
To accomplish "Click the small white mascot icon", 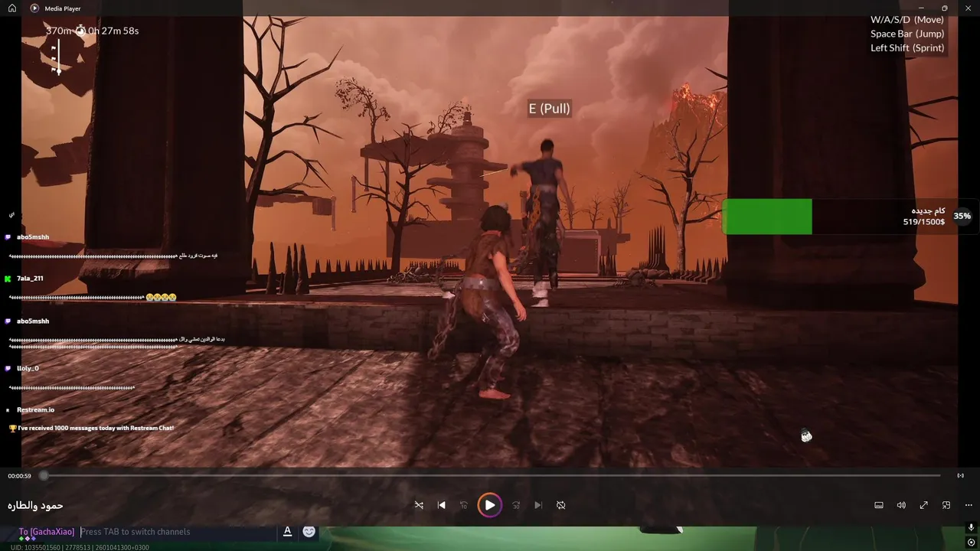I will click(806, 436).
